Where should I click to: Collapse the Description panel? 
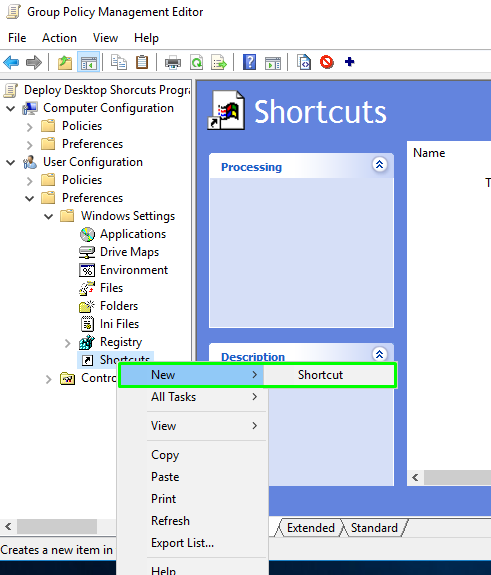point(380,354)
